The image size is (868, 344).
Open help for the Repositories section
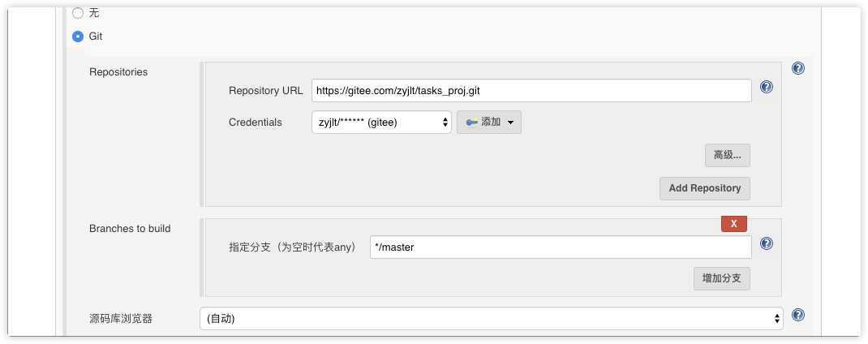[797, 68]
